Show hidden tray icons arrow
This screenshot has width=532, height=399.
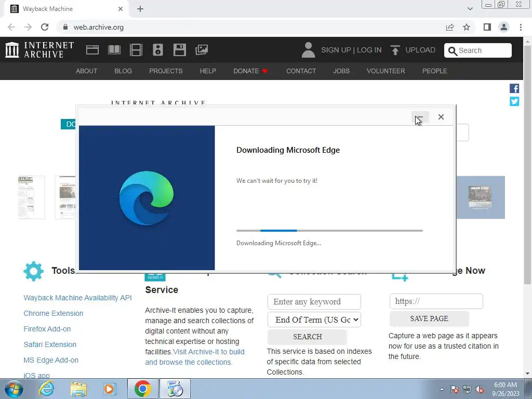(442, 389)
